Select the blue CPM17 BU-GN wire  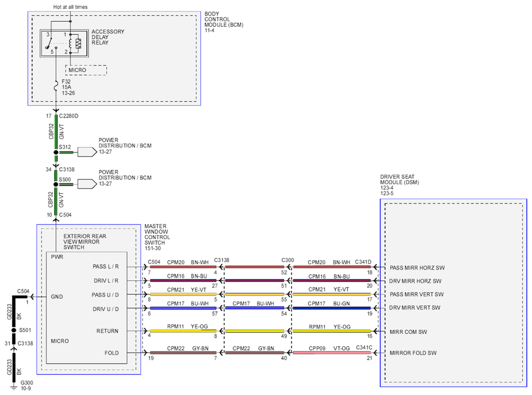click(x=332, y=308)
